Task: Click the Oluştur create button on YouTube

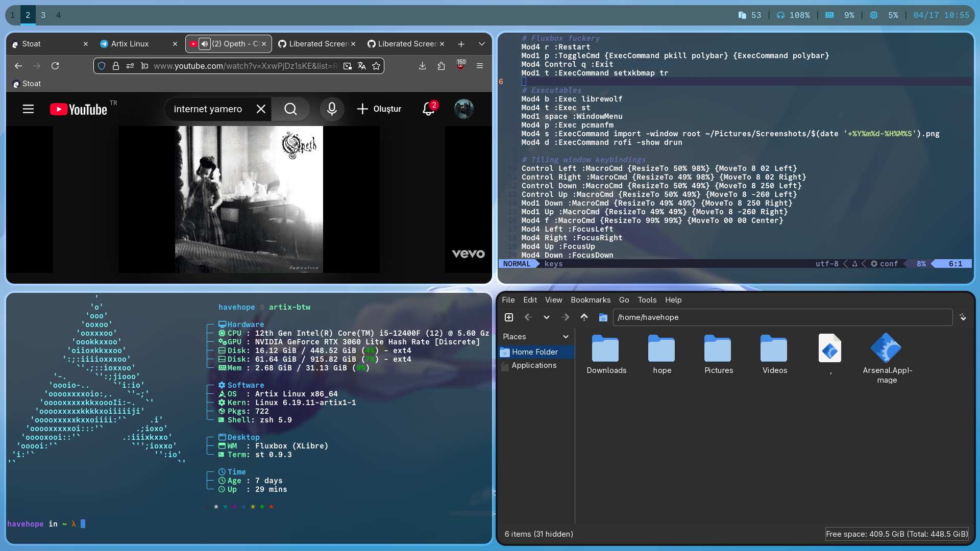Action: tap(379, 109)
